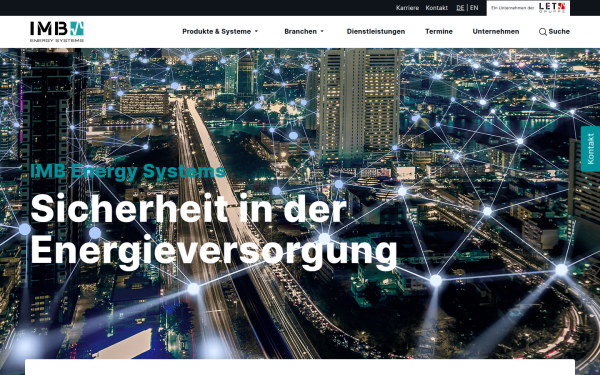Open the LET Gruppe logo link
600x375 pixels.
(x=552, y=8)
